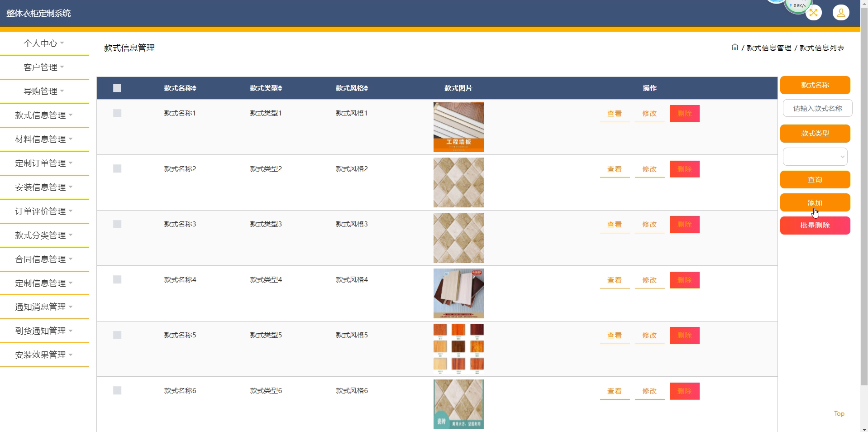
Task: Sort by 款式风格 column arrows
Action: [366, 88]
